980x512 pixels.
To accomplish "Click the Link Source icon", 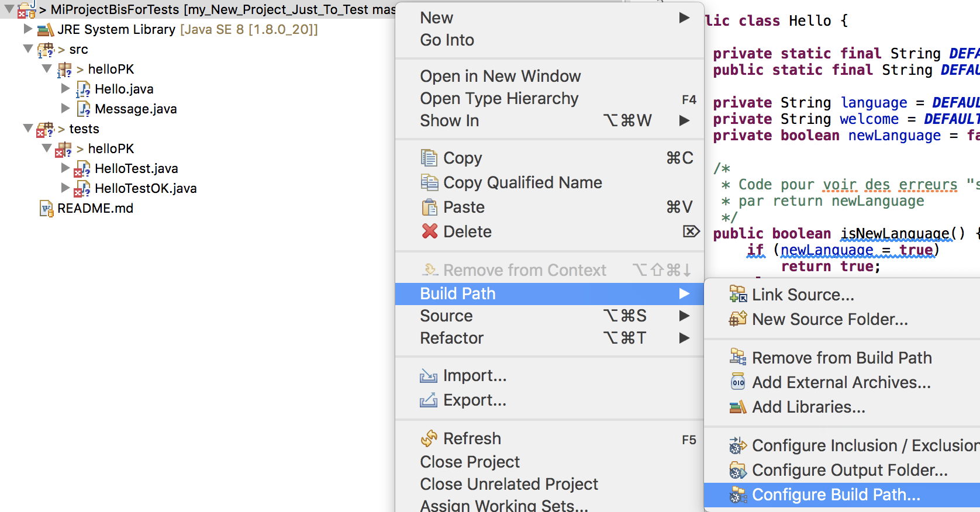I will (738, 295).
